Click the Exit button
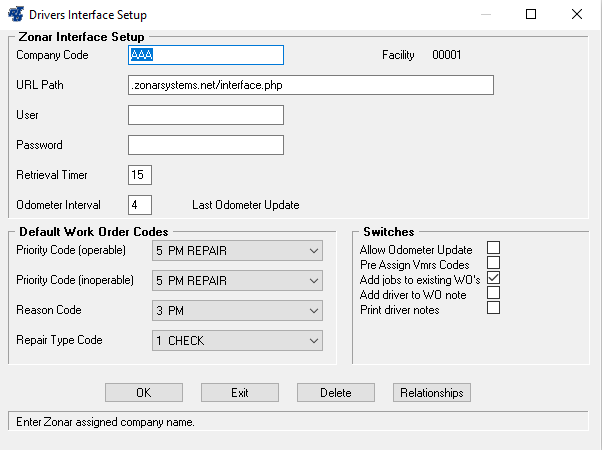This screenshot has width=602, height=450. click(x=240, y=393)
